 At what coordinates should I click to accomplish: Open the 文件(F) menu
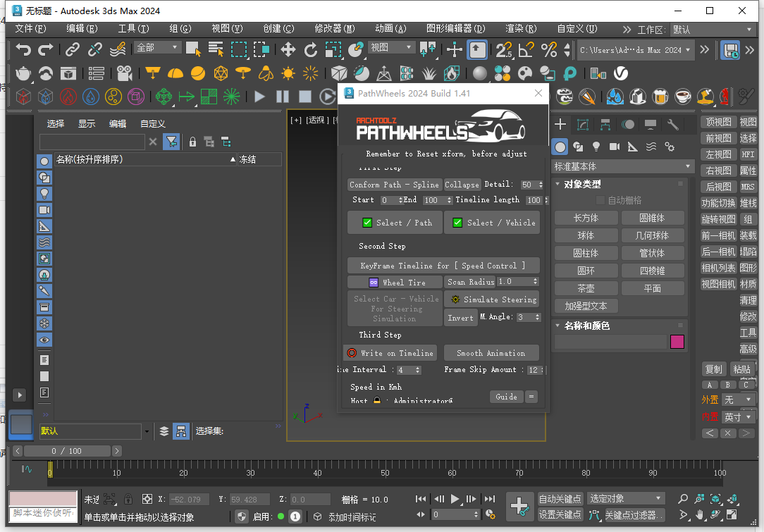coord(30,29)
